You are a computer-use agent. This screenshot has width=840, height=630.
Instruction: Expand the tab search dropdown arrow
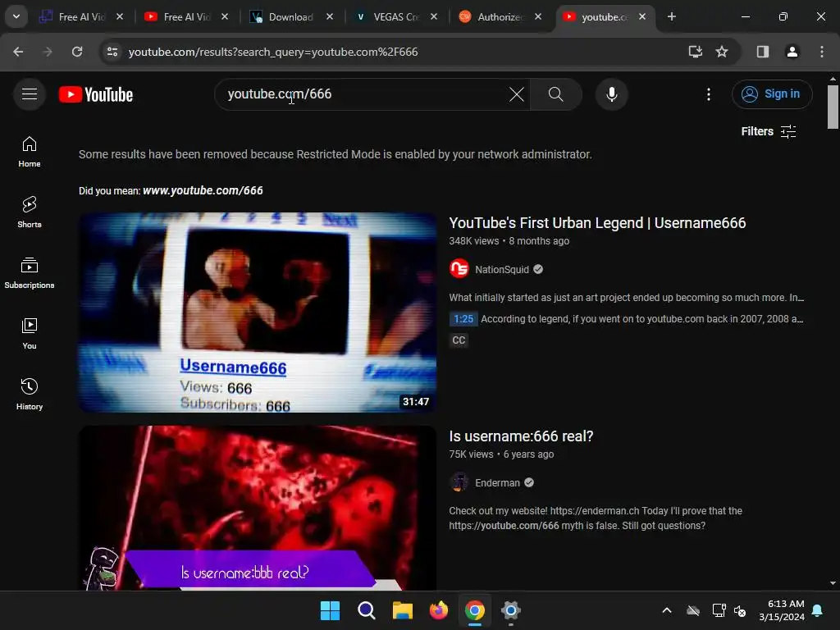point(16,16)
